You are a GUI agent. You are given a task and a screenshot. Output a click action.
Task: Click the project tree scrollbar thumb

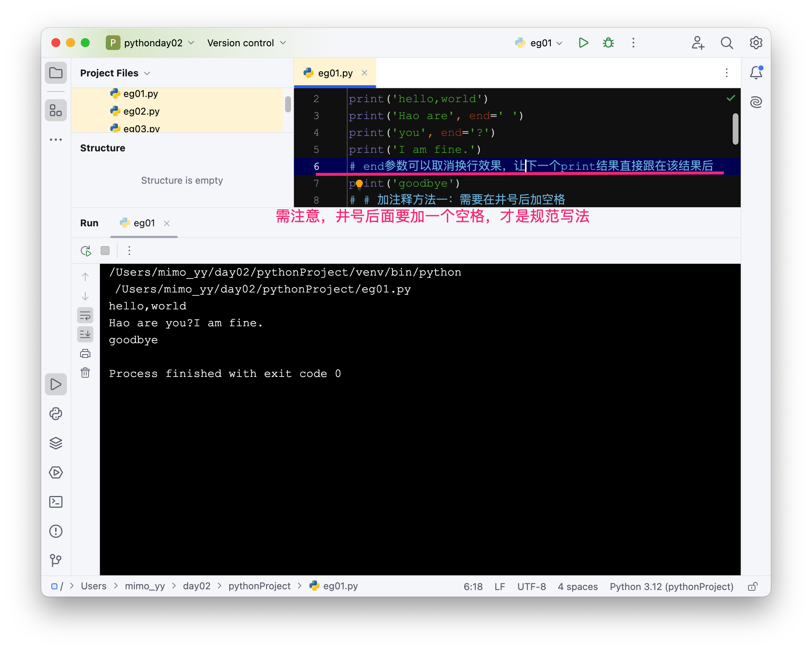[x=288, y=104]
